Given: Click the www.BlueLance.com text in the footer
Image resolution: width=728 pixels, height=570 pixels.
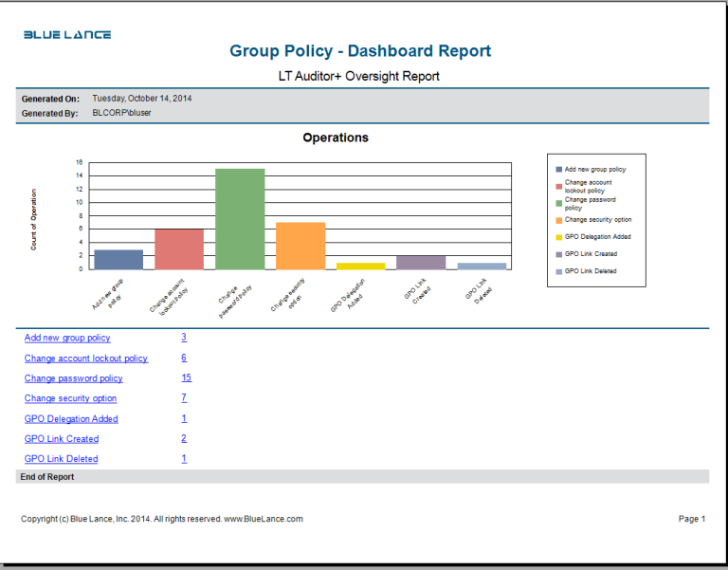Looking at the screenshot, I should click(x=263, y=519).
